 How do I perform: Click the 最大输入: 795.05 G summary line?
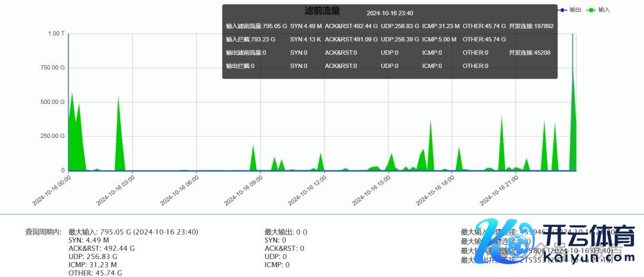(134, 232)
